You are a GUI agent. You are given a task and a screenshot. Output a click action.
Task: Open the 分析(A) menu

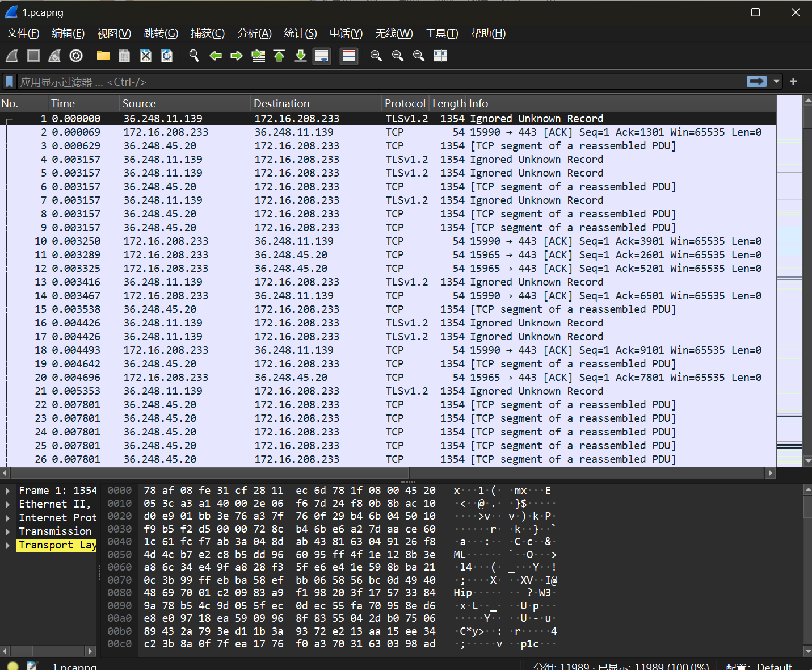pos(254,33)
